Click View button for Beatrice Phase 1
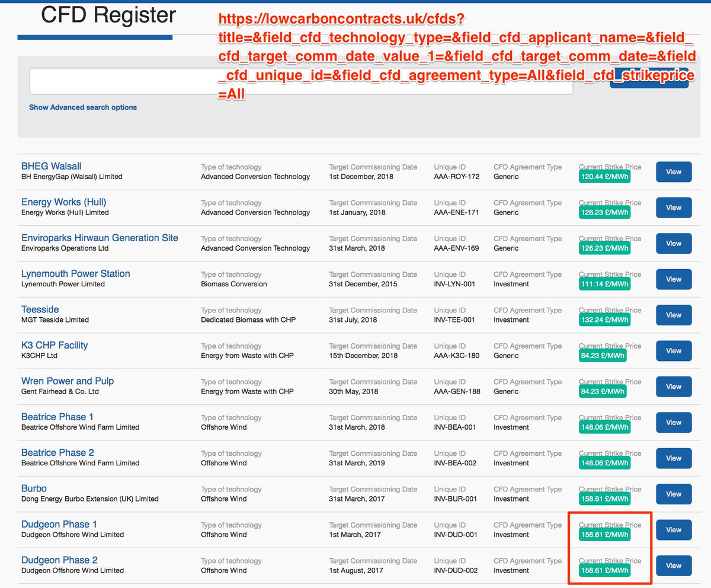 click(x=674, y=423)
